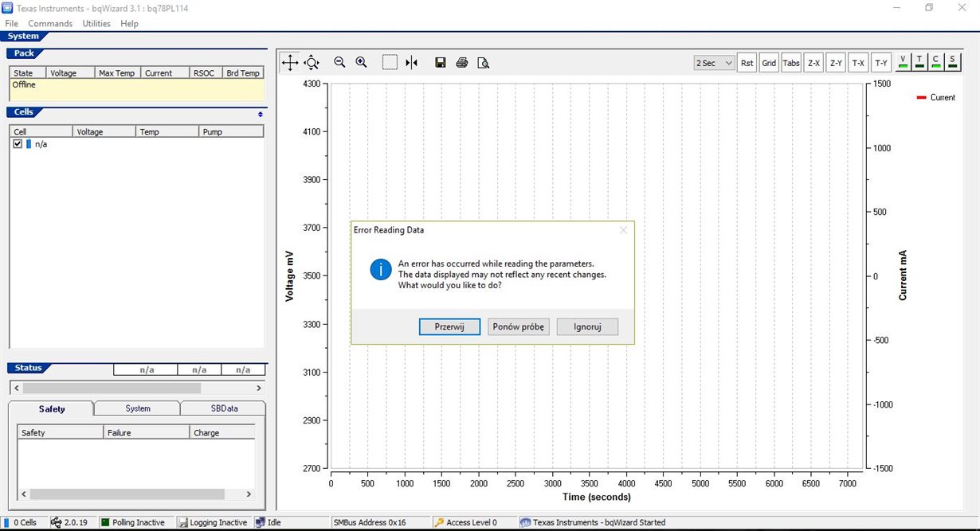Open the Commands menu
Screen dimensions: 980x531
click(x=50, y=24)
